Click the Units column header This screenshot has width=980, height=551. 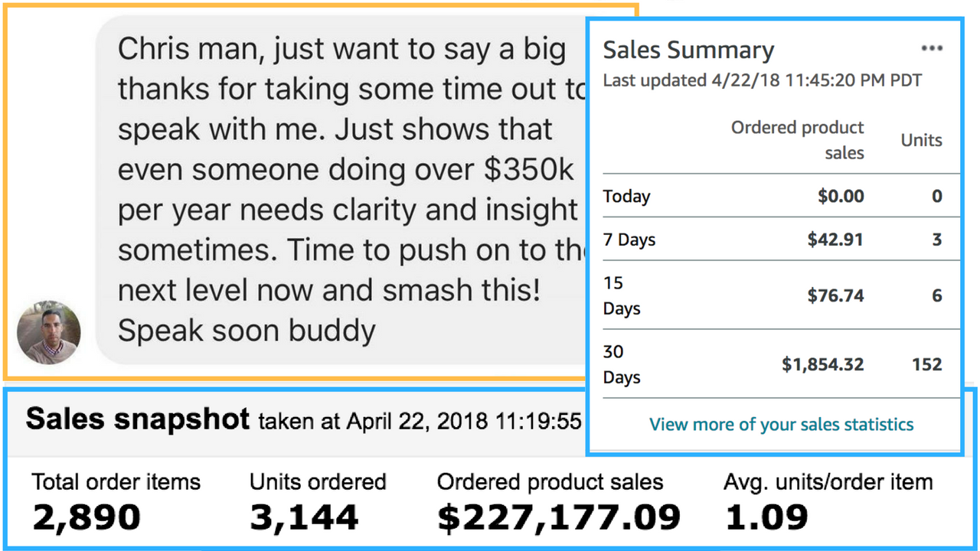point(922,140)
